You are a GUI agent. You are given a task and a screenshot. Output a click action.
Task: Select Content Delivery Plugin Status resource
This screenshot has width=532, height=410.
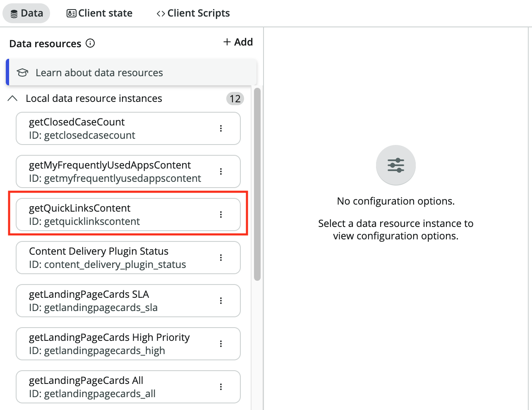[128, 258]
